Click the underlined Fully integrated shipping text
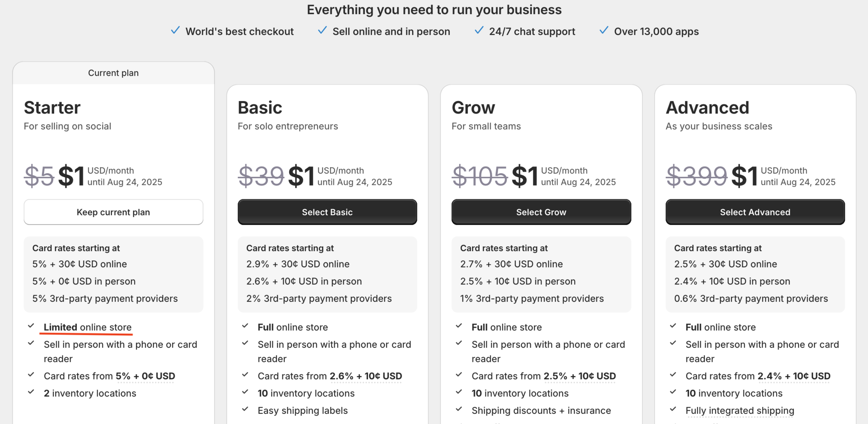Viewport: 868px width, 424px height. [740, 411]
